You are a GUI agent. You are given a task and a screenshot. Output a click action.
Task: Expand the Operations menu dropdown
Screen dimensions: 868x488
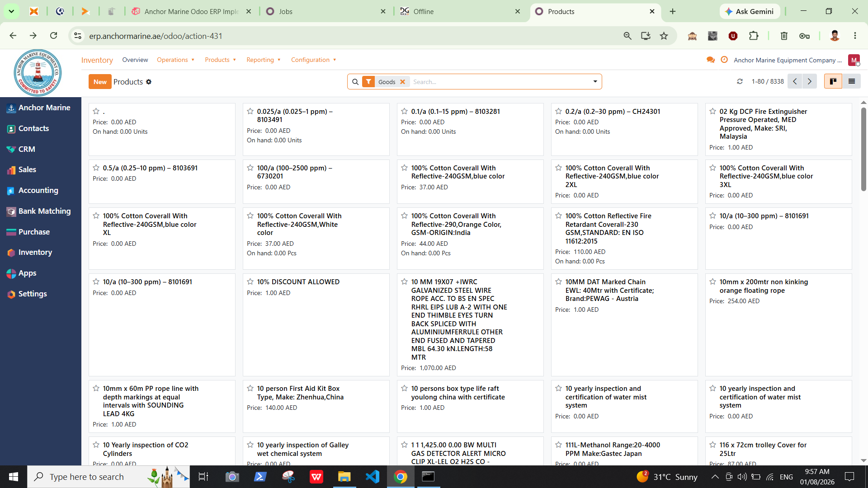tap(175, 60)
